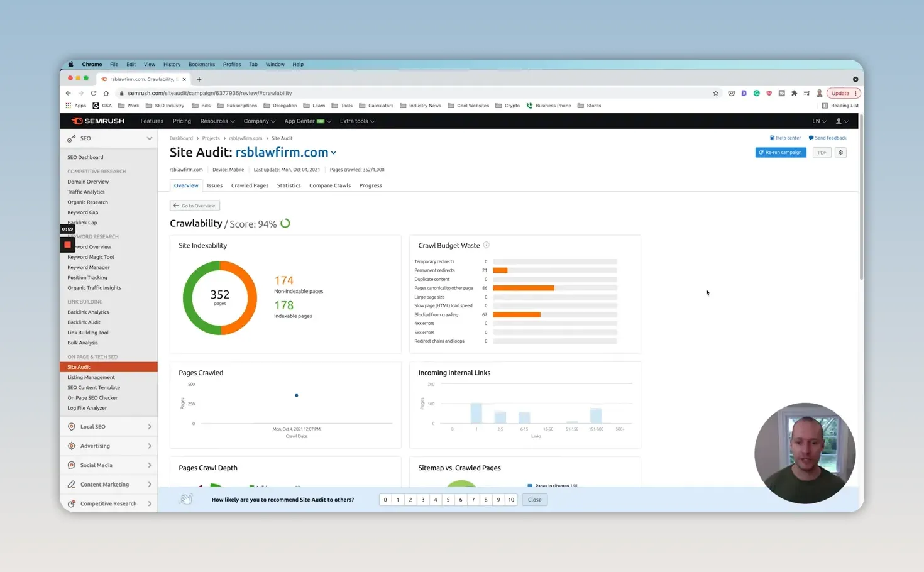Click the Chrome profile avatar icon

pos(819,93)
